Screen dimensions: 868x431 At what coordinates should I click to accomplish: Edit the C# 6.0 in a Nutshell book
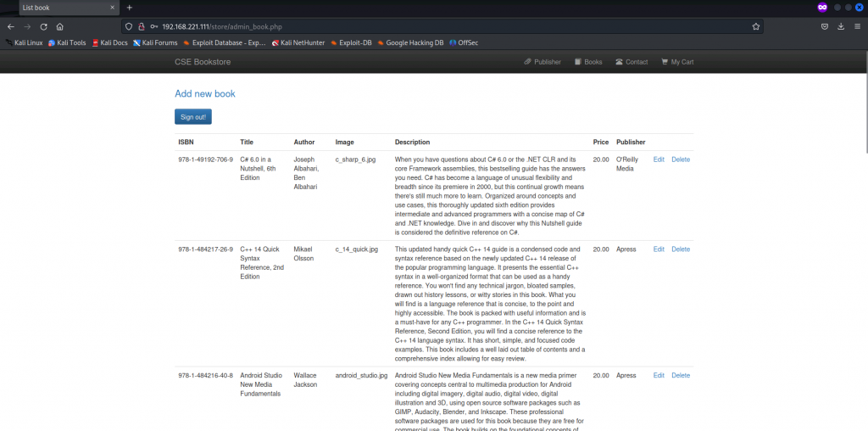click(x=659, y=160)
